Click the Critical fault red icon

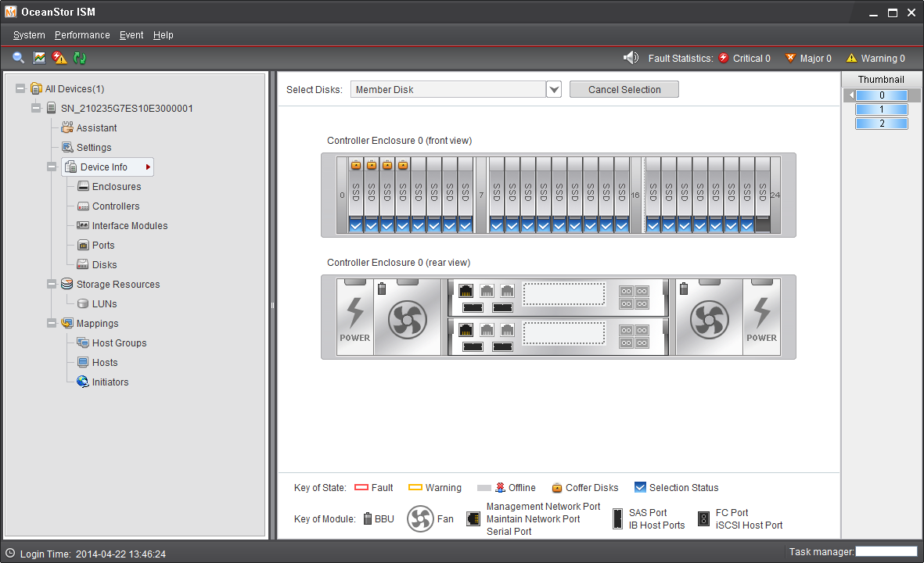click(724, 58)
